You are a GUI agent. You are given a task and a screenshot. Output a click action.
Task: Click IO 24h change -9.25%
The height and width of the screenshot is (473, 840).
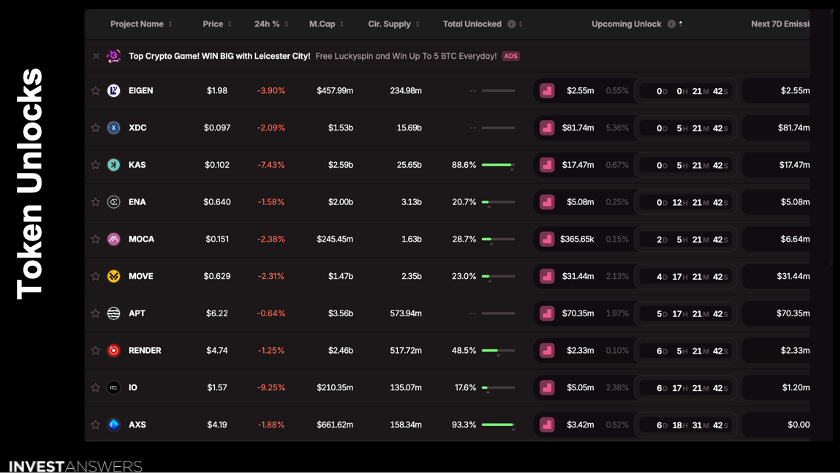[x=271, y=387]
